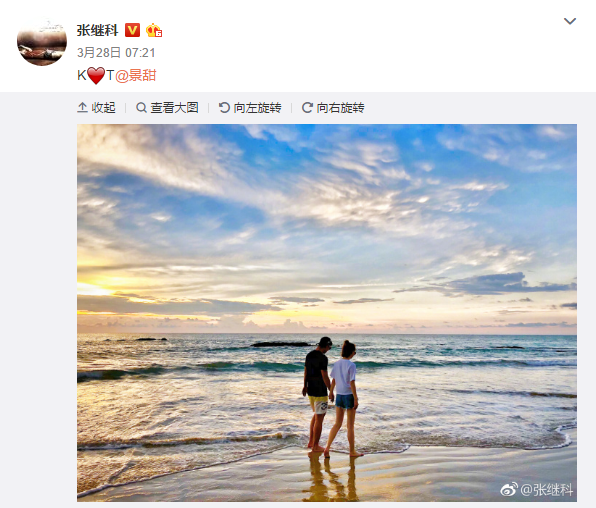View full-size image with 查看大图
This screenshot has width=596, height=508.
point(167,108)
